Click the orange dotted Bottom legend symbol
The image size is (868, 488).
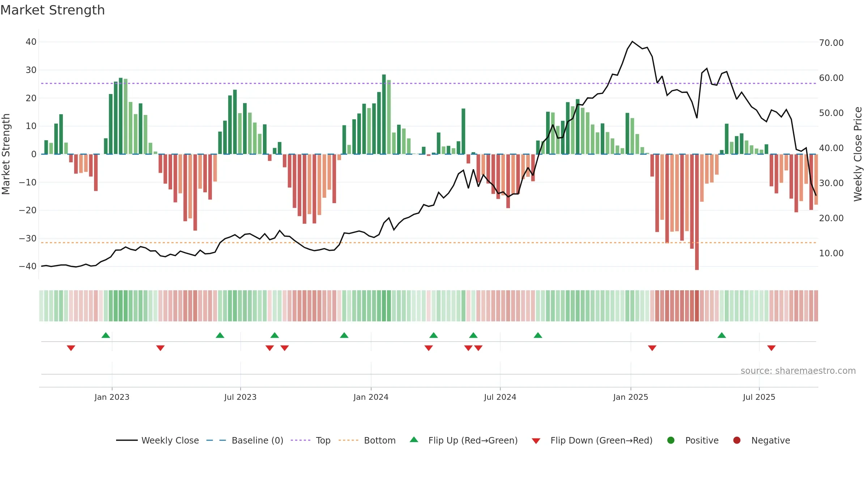click(x=349, y=440)
